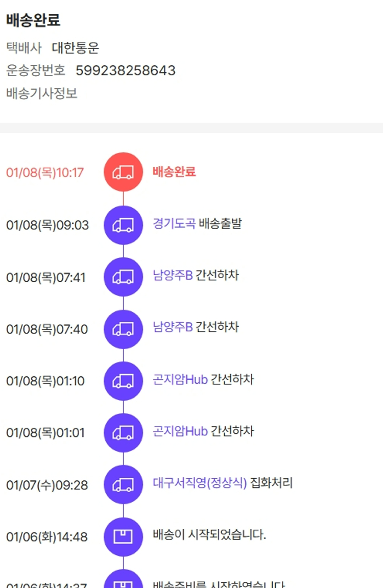The image size is (383, 588).
Task: Click the 배송기사정보 label
Action: [42, 93]
